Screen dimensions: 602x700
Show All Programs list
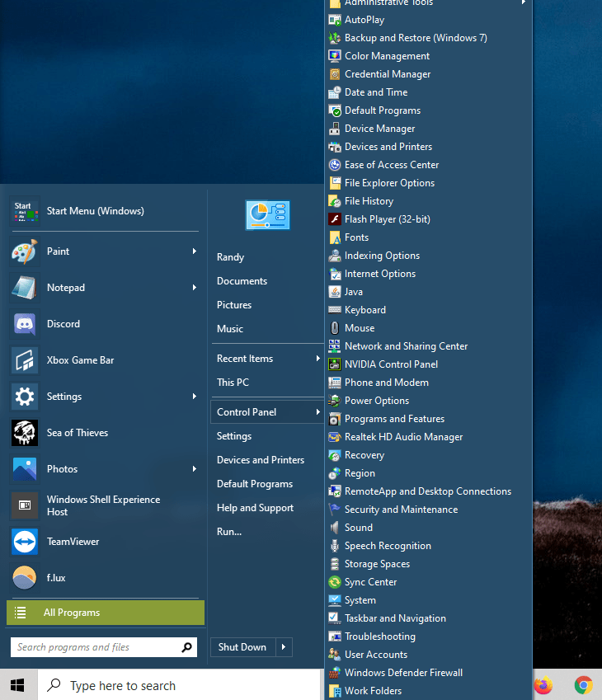tap(106, 613)
